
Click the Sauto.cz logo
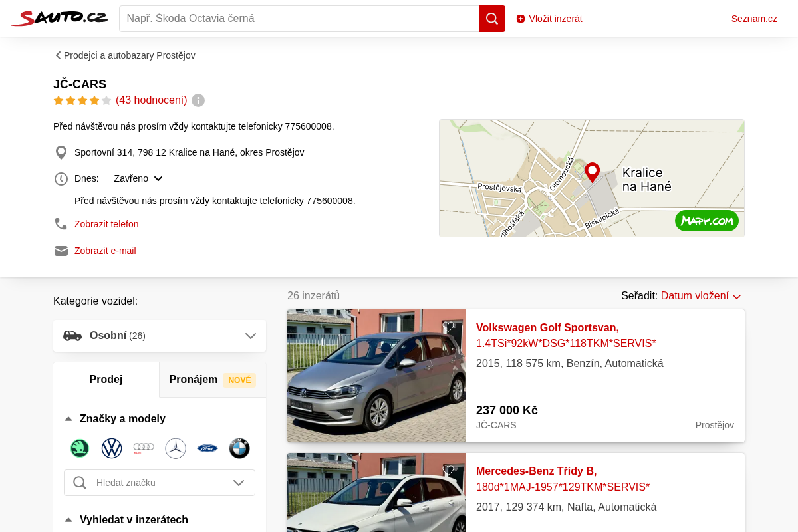pyautogui.click(x=59, y=18)
